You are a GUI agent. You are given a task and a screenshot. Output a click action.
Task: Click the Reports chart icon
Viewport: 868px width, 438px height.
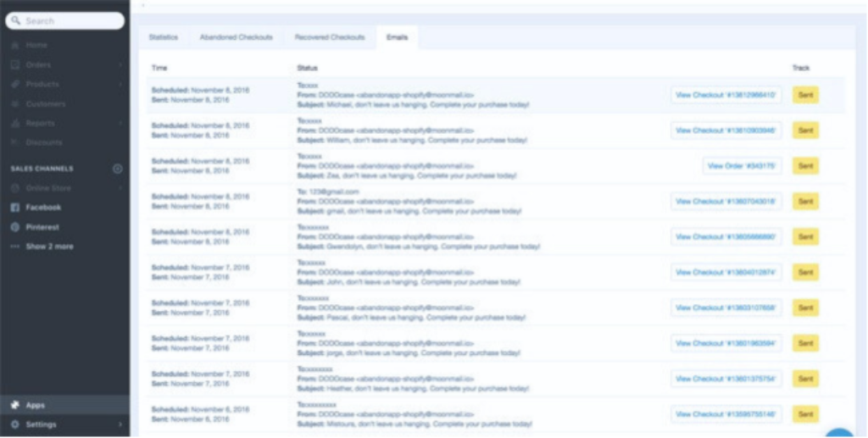(x=15, y=124)
